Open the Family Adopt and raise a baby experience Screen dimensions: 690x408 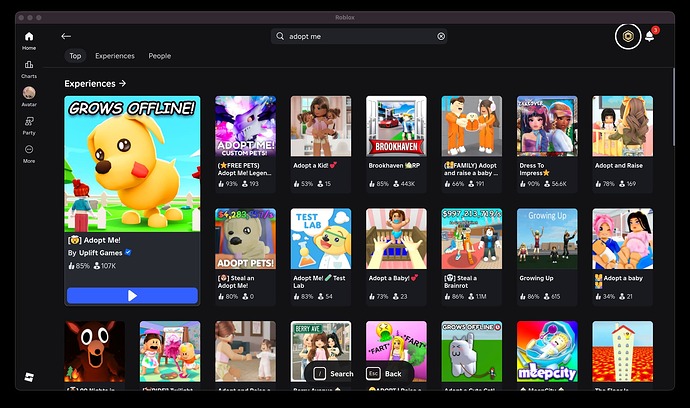pos(472,144)
